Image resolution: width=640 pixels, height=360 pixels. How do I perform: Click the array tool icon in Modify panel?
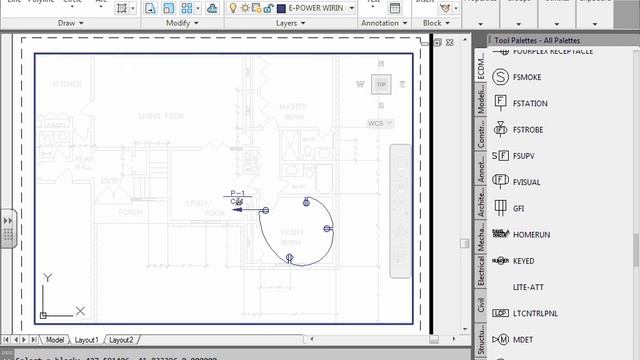pyautogui.click(x=187, y=8)
